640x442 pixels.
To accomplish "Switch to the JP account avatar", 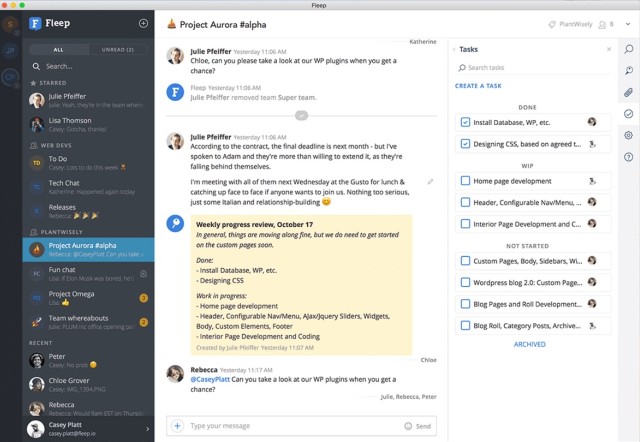I will tap(10, 51).
